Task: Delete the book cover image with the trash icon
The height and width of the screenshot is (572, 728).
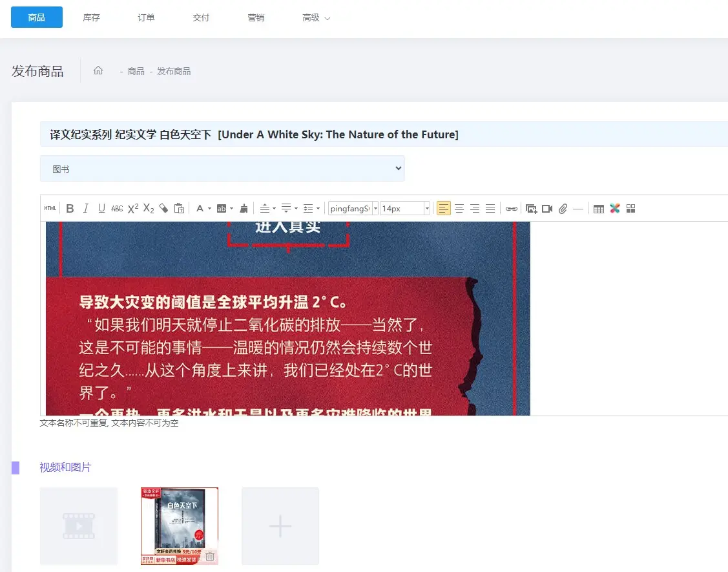Action: 210,556
